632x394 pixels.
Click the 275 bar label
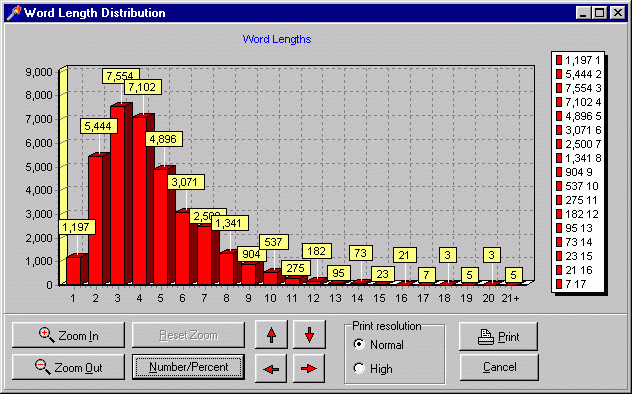click(296, 268)
